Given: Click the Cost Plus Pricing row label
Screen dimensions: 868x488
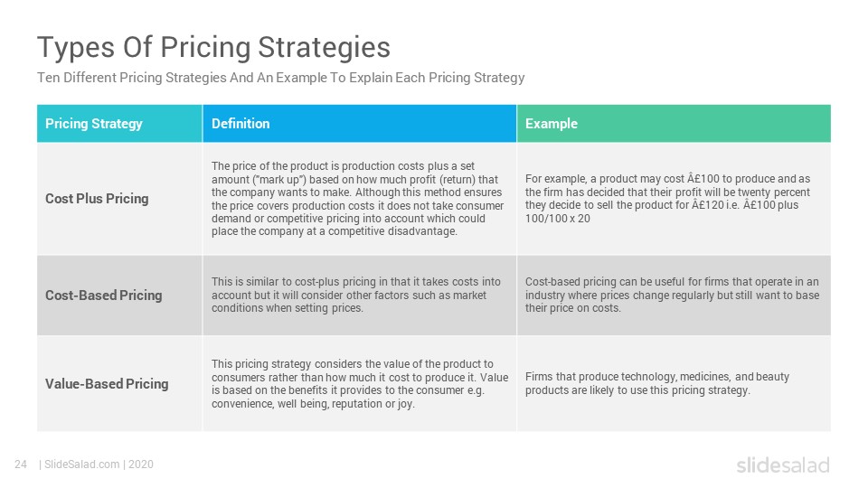Looking at the screenshot, I should pos(97,199).
